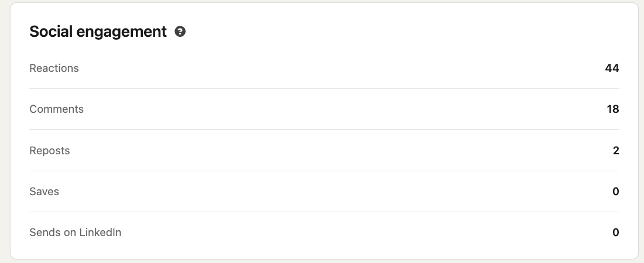
Task: Select the Reposts label
Action: point(50,151)
